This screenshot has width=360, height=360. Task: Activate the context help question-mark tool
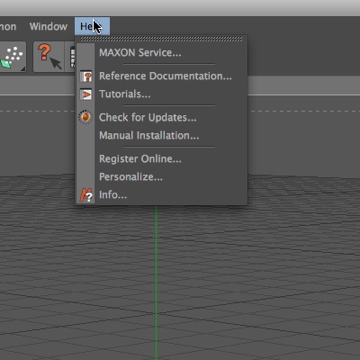pos(49,57)
